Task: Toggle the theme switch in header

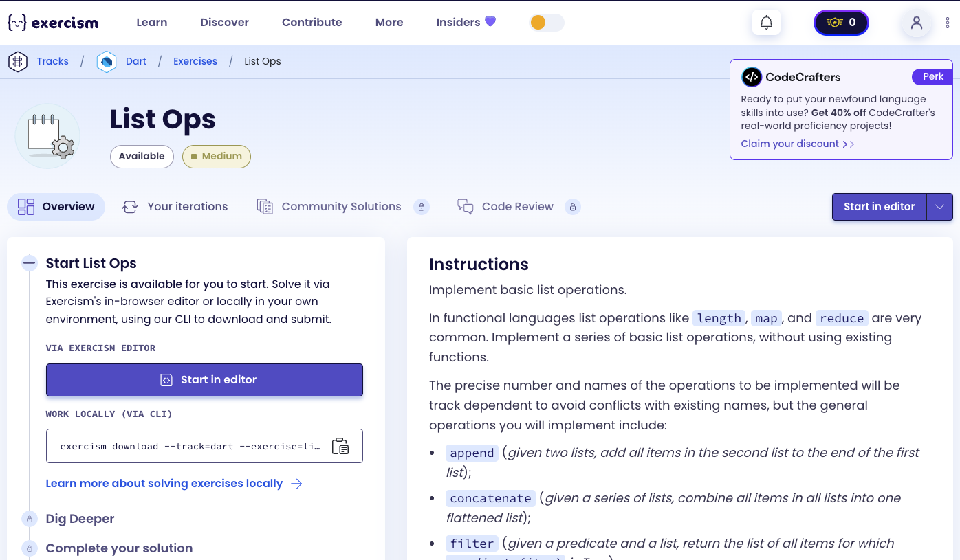Action: [x=547, y=23]
